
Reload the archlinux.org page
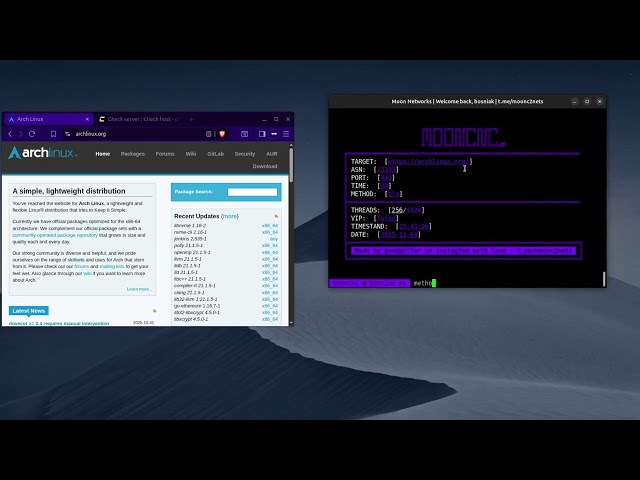click(x=32, y=134)
